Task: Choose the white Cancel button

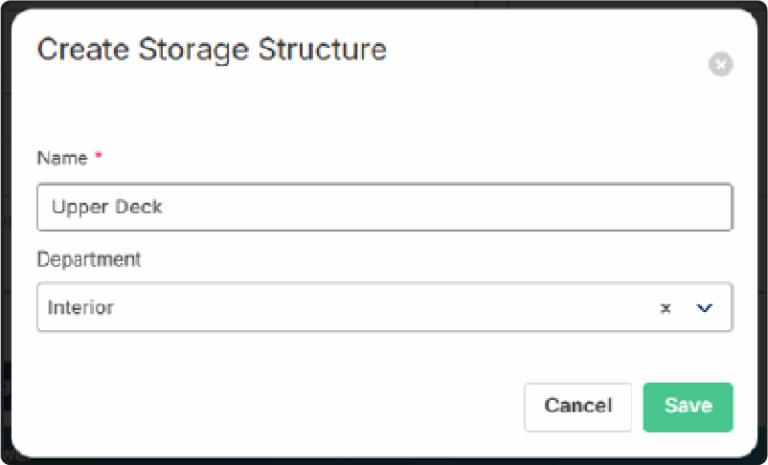Action: (578, 407)
